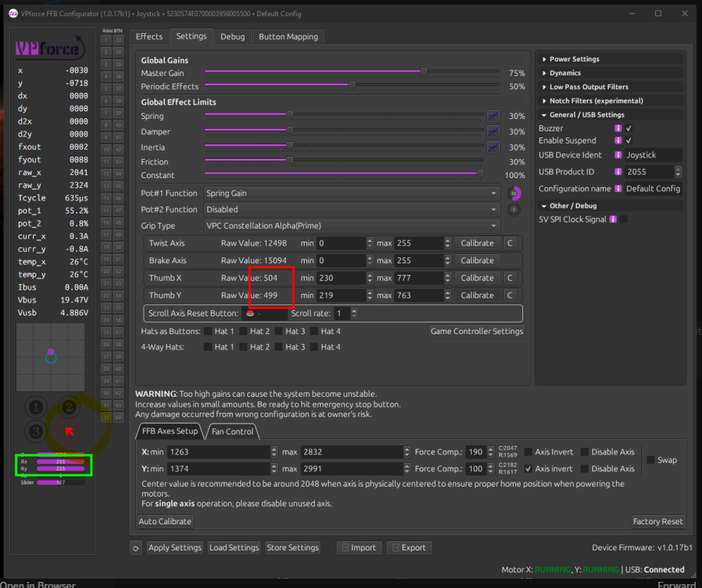
Task: Click the Factory Reset button
Action: click(657, 521)
